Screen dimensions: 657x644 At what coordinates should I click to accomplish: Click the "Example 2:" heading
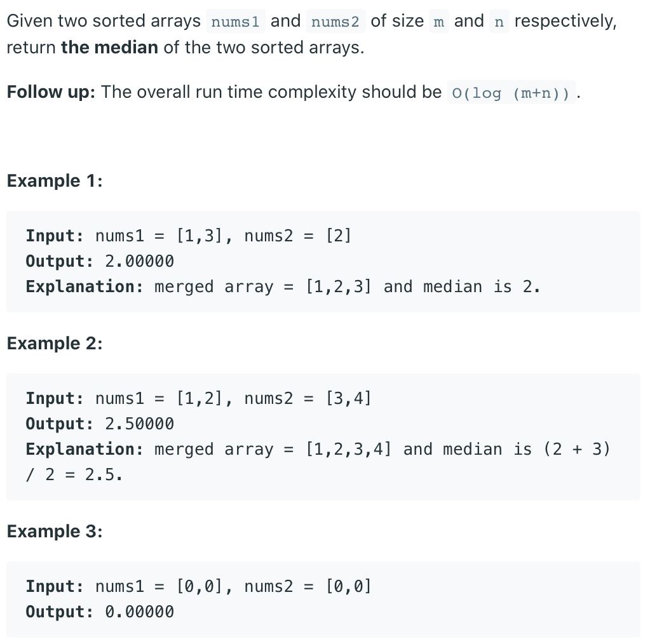click(55, 343)
